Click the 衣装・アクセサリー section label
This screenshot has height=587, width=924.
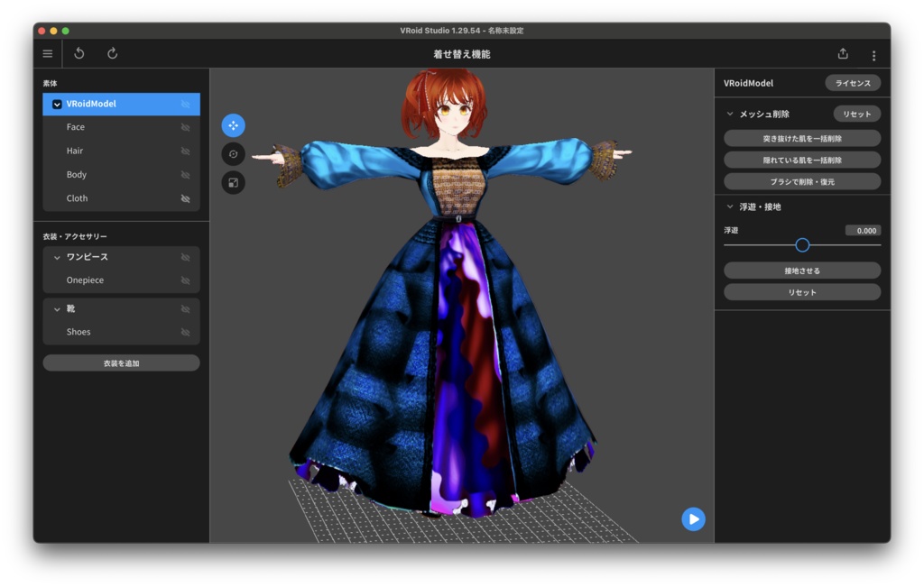[75, 236]
